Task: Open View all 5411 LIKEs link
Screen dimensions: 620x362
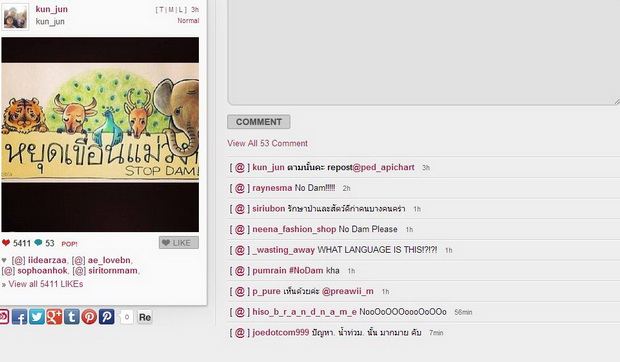Action: click(45, 284)
